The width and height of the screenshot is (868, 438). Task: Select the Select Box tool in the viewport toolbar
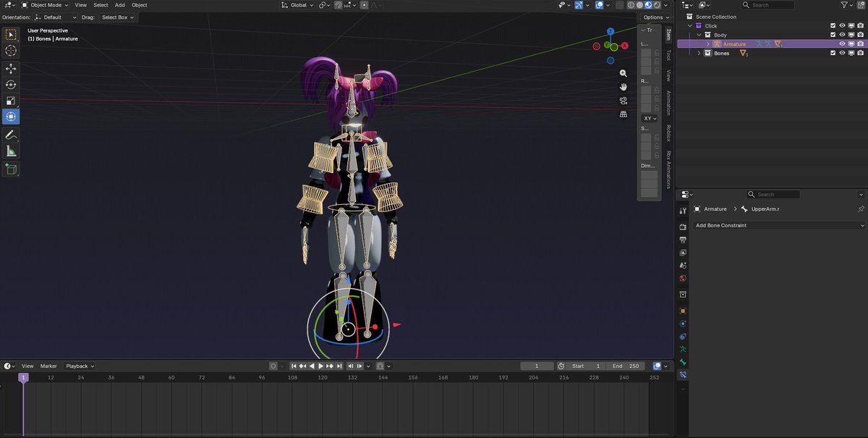tap(11, 34)
